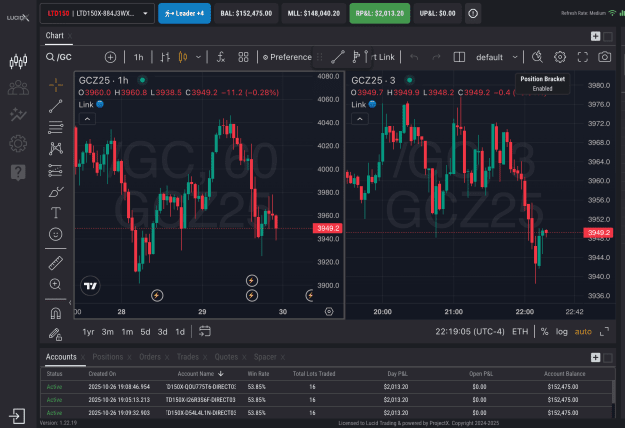Open sidebar settings gear
Screen dimensions: 625x428
point(18,143)
